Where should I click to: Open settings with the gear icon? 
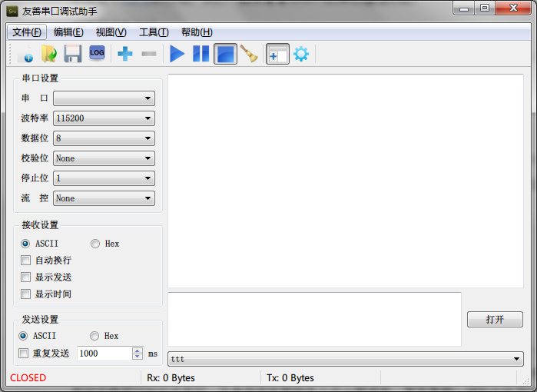click(301, 54)
